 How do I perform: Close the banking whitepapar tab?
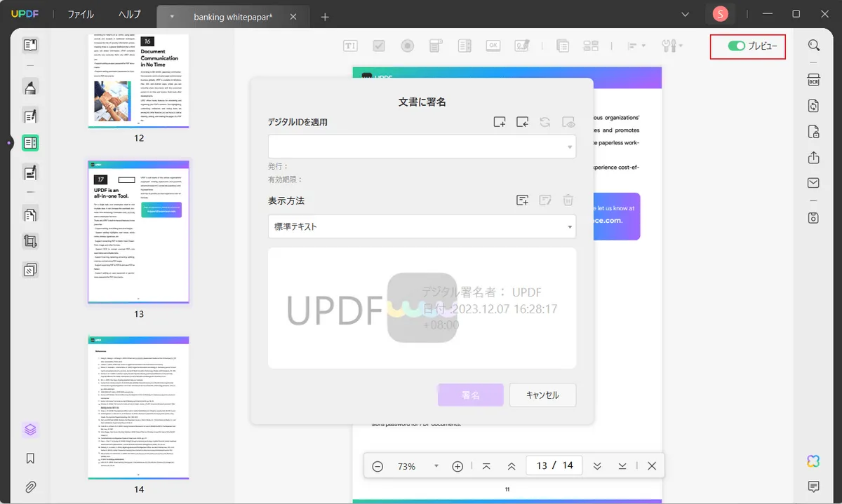coord(293,17)
